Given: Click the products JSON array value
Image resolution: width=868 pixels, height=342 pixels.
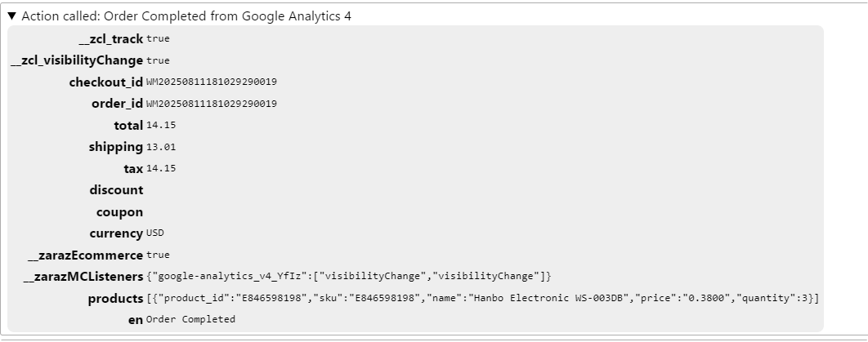Looking at the screenshot, I should click(x=483, y=298).
